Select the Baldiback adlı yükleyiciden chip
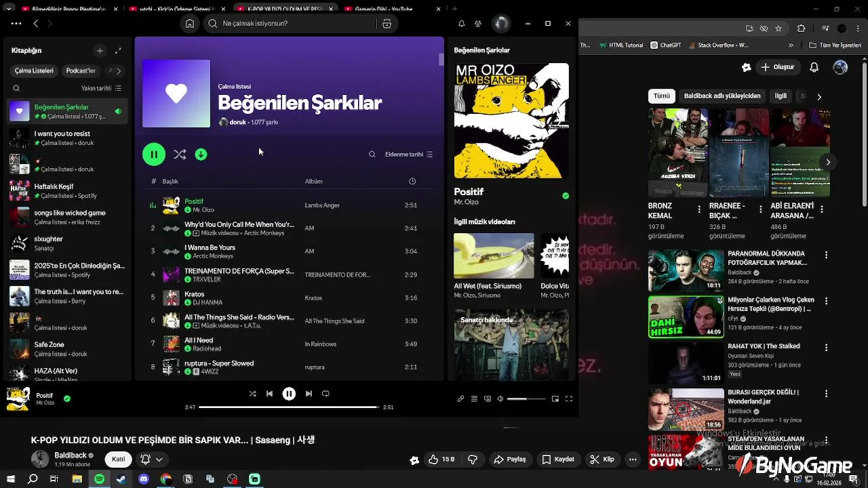The image size is (868, 488). pyautogui.click(x=722, y=96)
